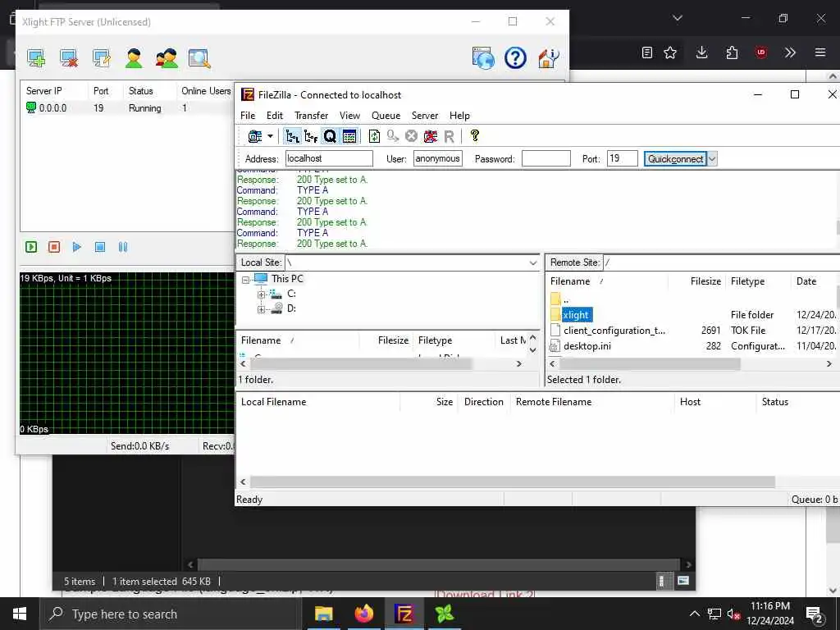
Task: Click the Port field showing 19
Action: coord(622,158)
